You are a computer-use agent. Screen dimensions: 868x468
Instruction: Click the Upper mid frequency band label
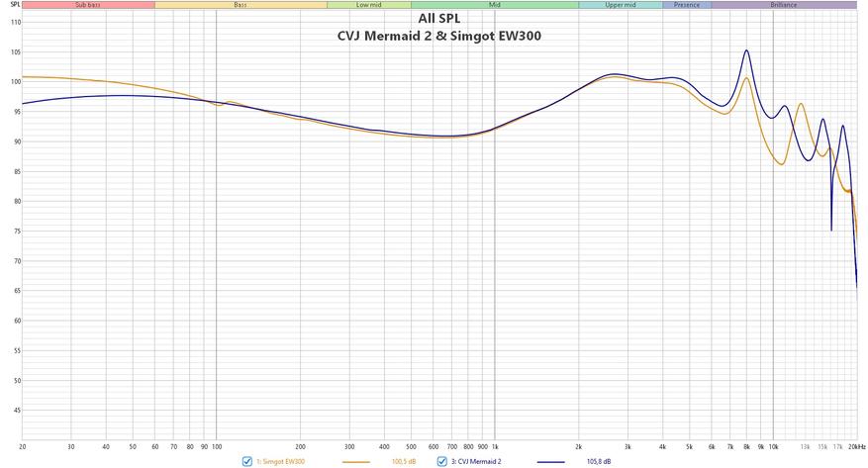point(621,5)
